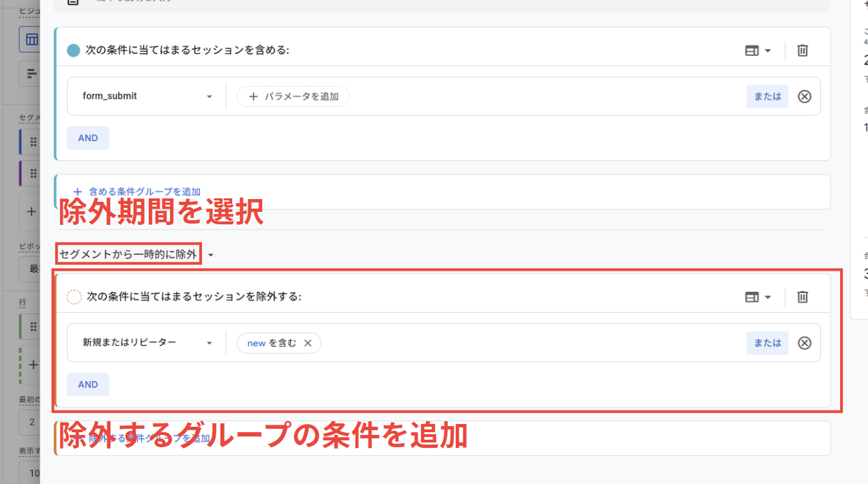Viewport: 868px width, 484px height.
Task: Click drag handle of blue segment in background
Action: (33, 141)
